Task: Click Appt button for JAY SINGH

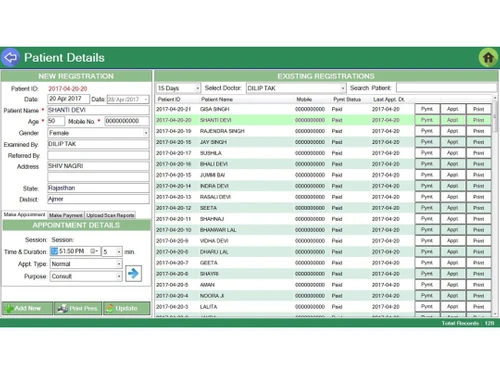Action: (x=452, y=142)
